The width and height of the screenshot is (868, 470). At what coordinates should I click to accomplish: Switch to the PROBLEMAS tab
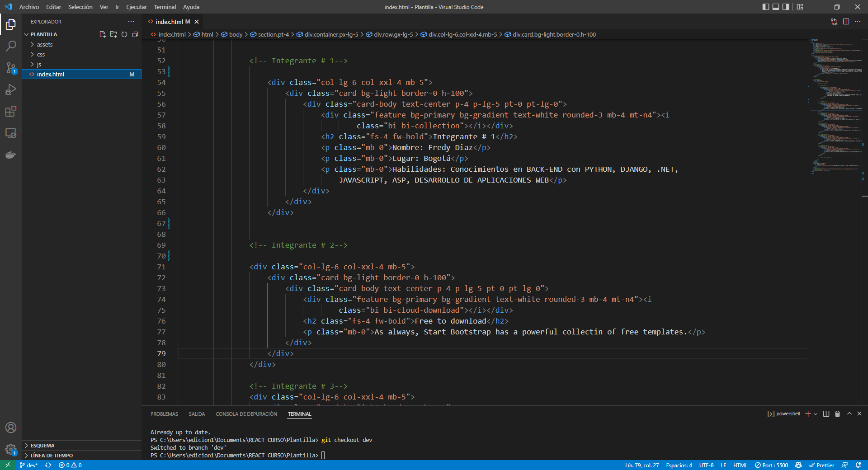pos(164,414)
